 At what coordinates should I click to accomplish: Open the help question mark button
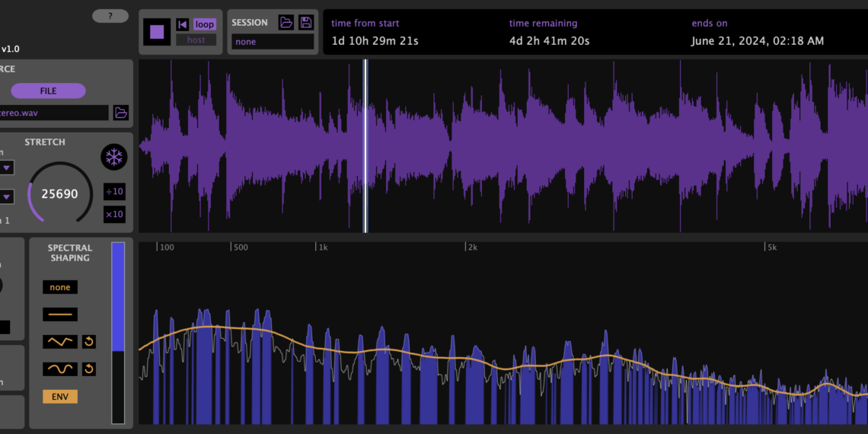click(110, 16)
